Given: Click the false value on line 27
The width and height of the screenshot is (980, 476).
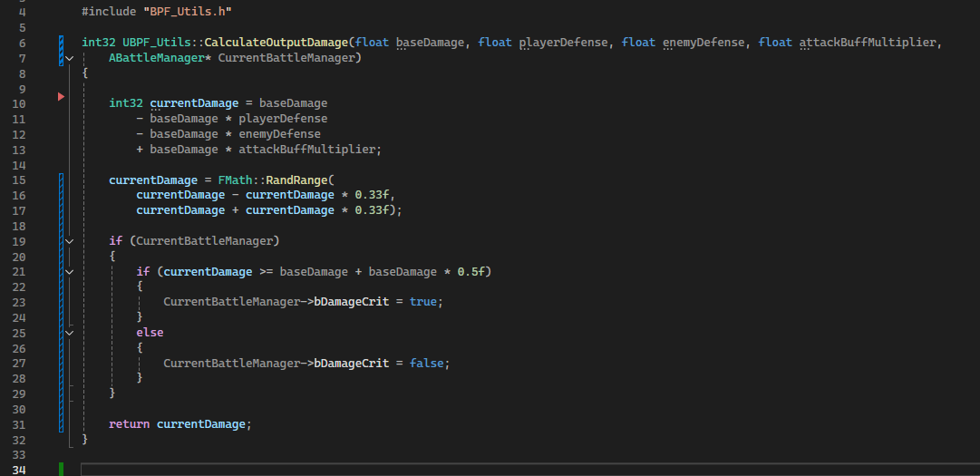Looking at the screenshot, I should 426,363.
